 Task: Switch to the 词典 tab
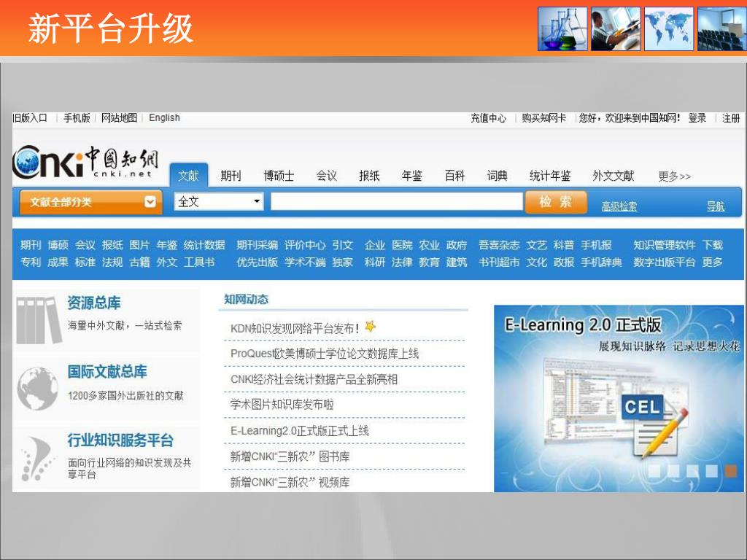pos(498,176)
